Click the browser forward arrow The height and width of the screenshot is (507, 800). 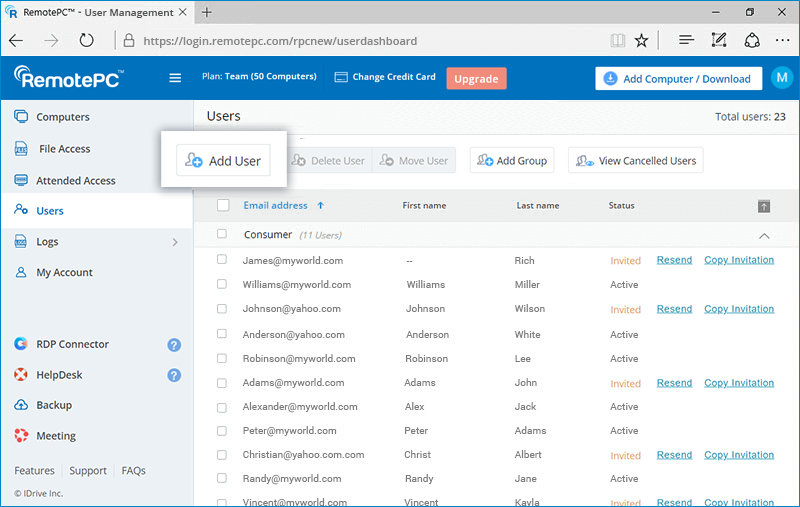[51, 40]
